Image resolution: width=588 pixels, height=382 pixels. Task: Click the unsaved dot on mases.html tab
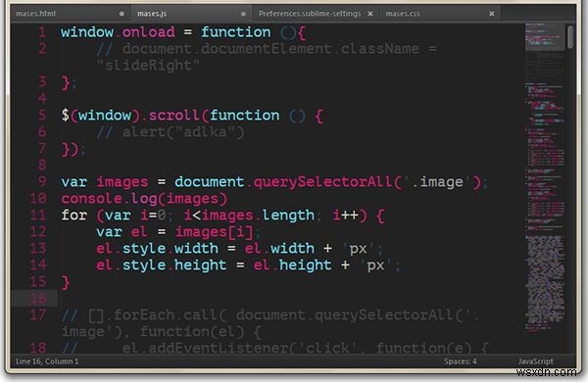(122, 14)
